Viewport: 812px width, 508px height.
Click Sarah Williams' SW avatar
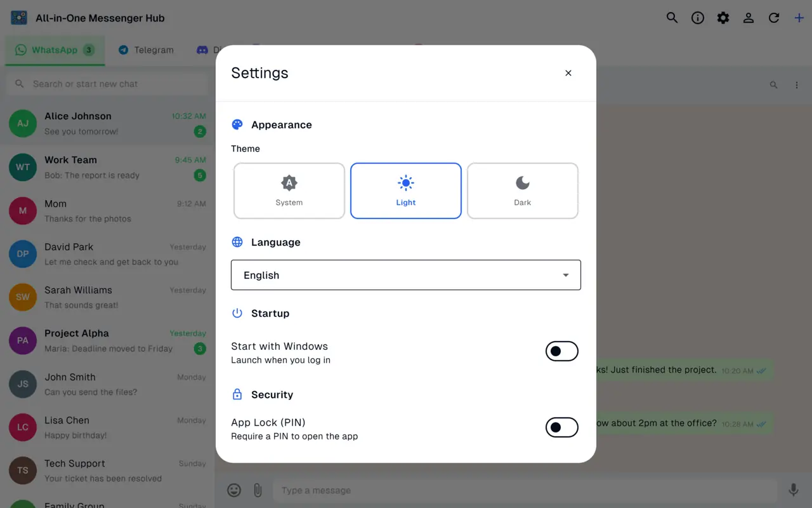(23, 297)
